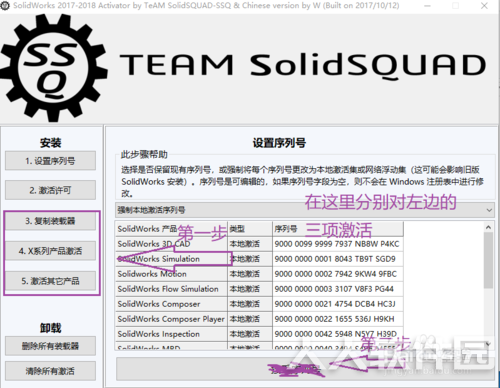Click the scroll up arrow of product list
This screenshot has height=388, width=500.
pos(488,227)
